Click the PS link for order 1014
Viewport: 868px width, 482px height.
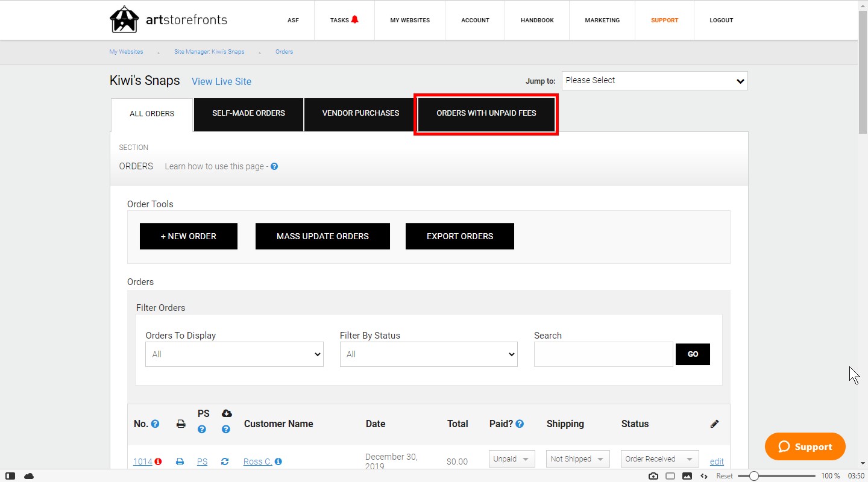coord(202,462)
